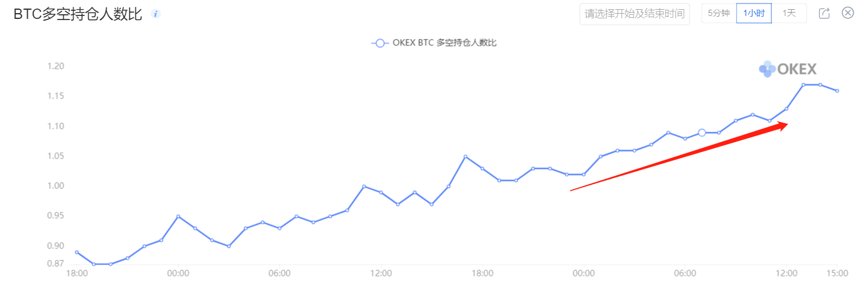This screenshot has width=868, height=289.
Task: Click the BTC多空持仓人数比 chart title
Action: (78, 15)
